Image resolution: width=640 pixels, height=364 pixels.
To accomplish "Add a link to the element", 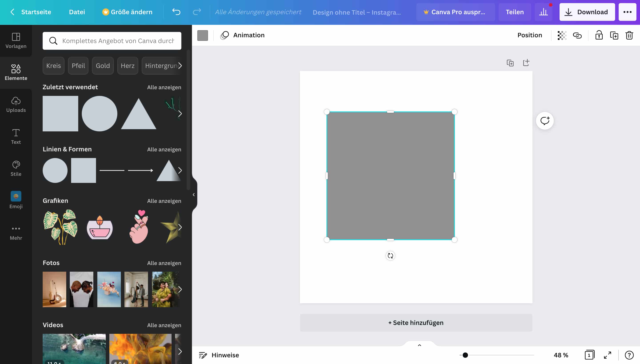I will click(577, 36).
